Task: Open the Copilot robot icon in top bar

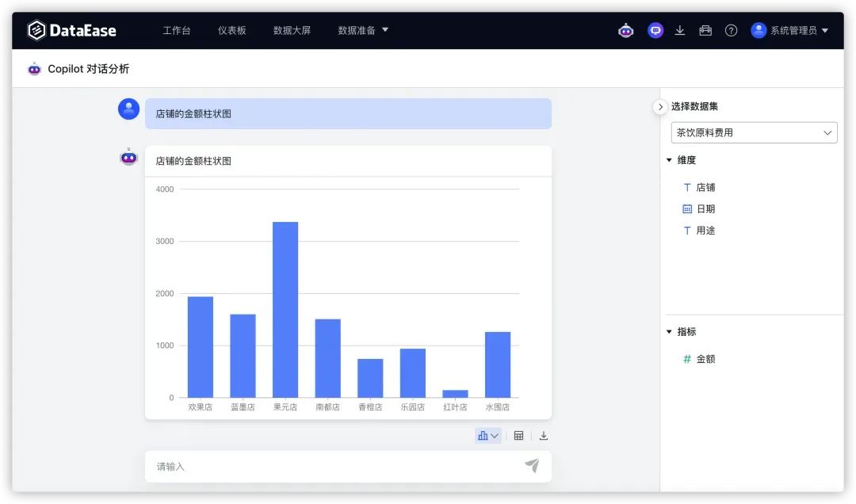Action: coord(626,31)
